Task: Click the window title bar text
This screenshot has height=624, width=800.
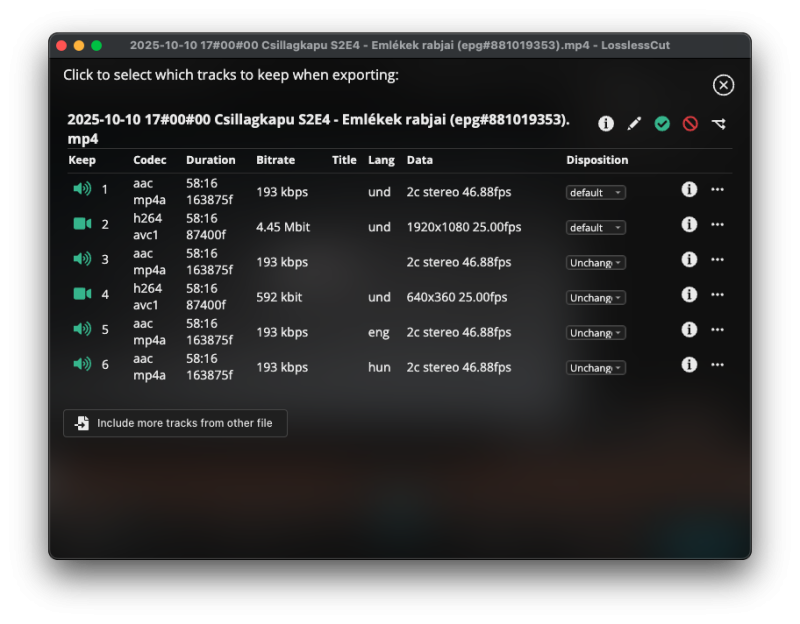Action: click(399, 45)
